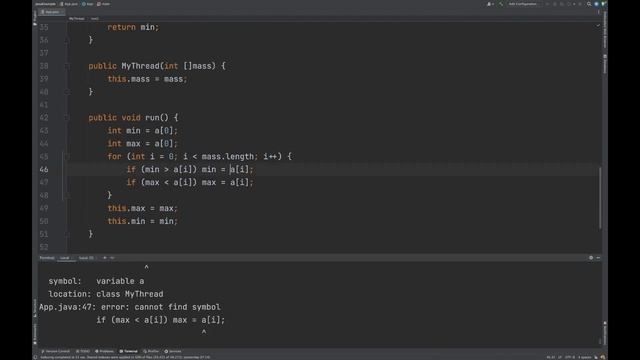Open the Bookmarks tool window stripe on left
The image size is (640, 360).
tap(35, 334)
